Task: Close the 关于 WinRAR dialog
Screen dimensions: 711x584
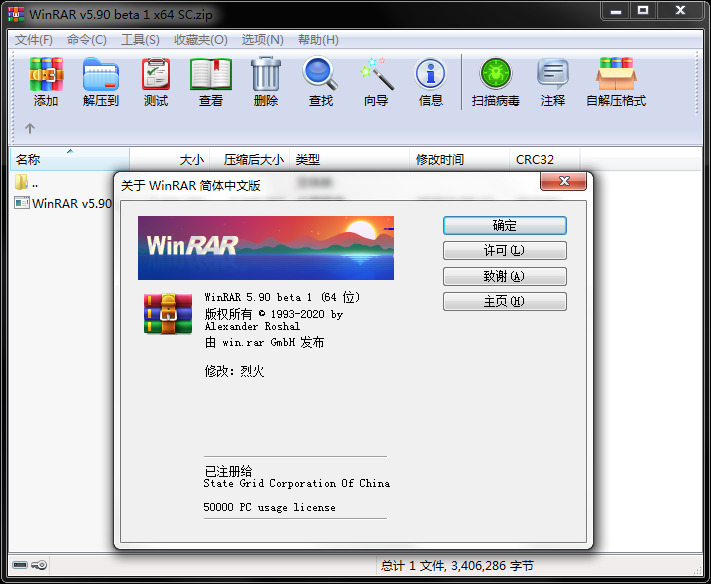Action: (564, 181)
